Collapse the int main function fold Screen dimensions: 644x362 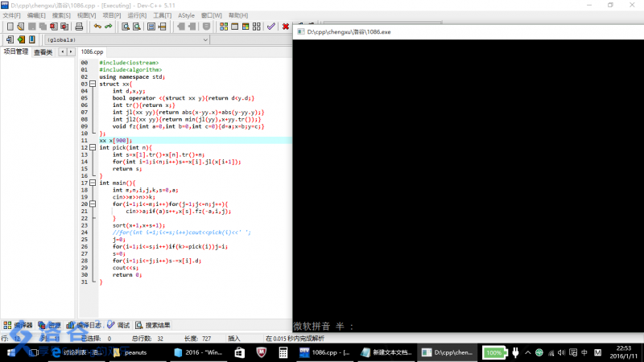(93, 183)
